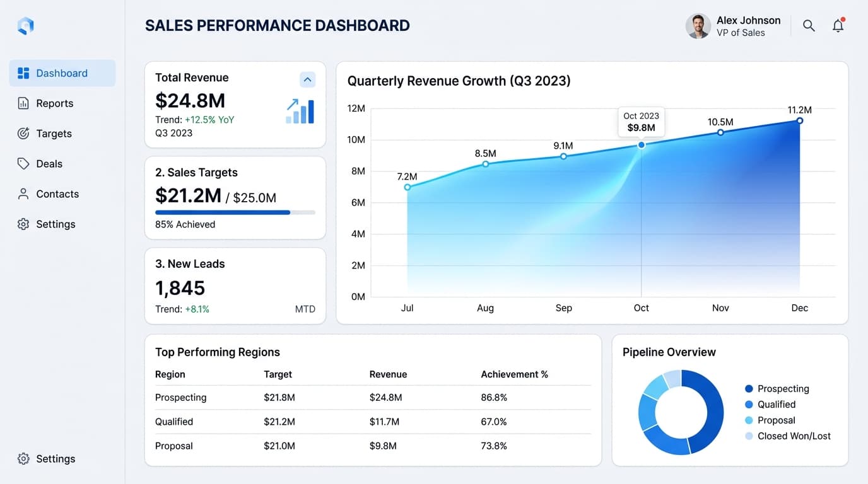Click the app logo in the sidebar
The width and height of the screenshot is (868, 484).
tap(25, 26)
